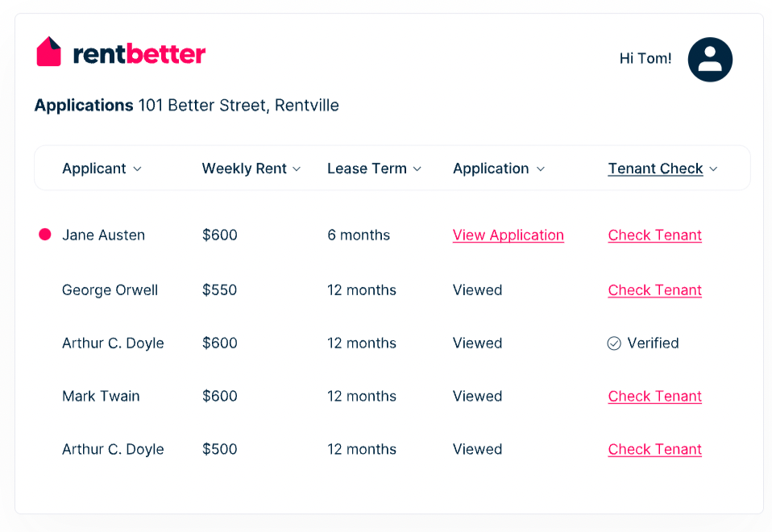Click the rentbetter wordmark text
772x532 pixels.
pos(139,54)
